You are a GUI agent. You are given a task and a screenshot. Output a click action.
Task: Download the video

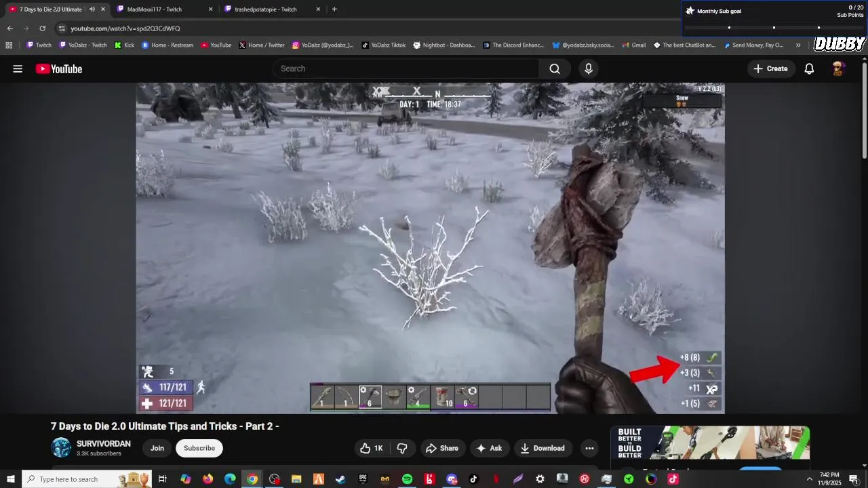[542, 448]
